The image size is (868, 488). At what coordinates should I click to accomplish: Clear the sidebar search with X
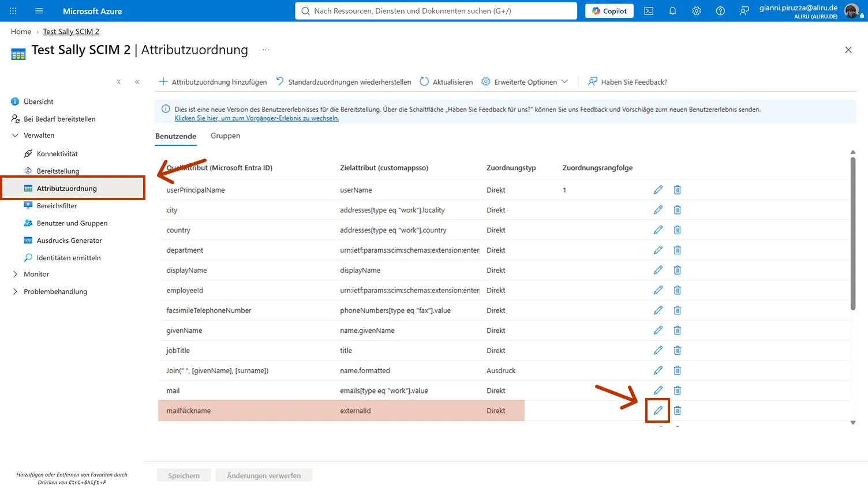(119, 82)
